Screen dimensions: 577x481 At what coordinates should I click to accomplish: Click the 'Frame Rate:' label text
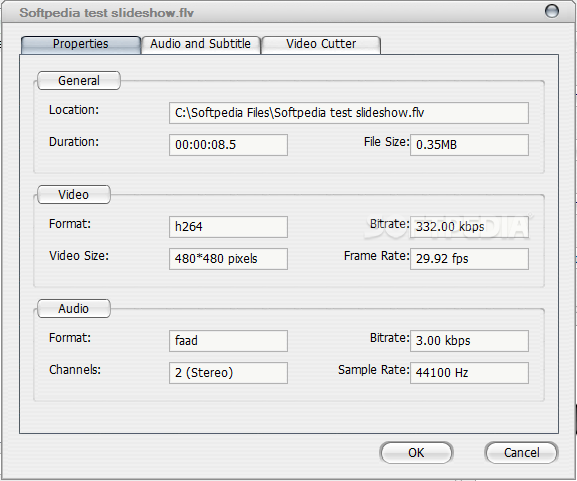tap(376, 256)
